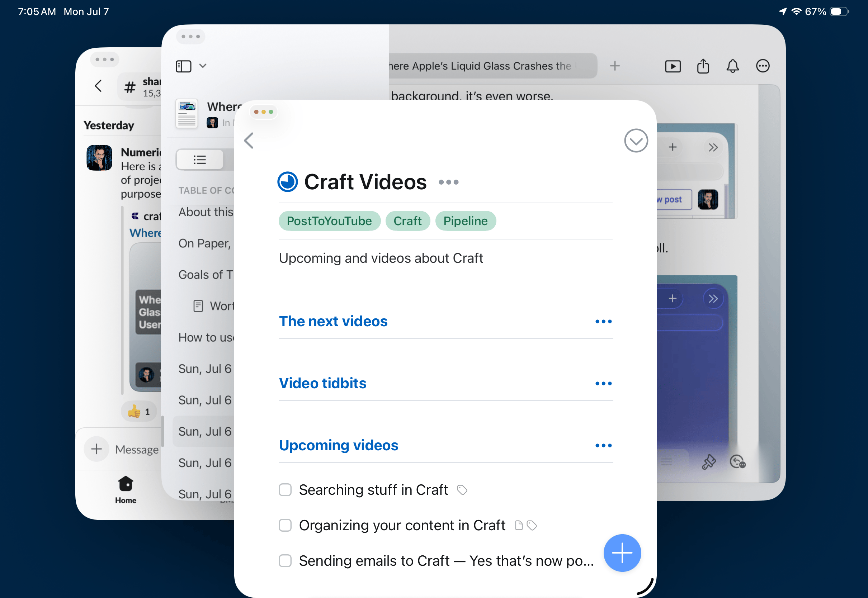Toggle the sidebar in the Craft document window
Screen dimensions: 868x598
point(183,66)
